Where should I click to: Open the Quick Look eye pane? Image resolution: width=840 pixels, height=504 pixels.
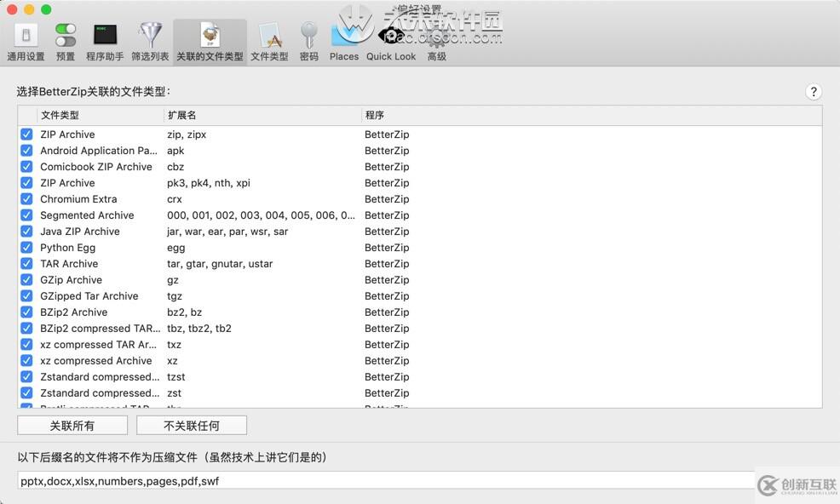(x=391, y=43)
